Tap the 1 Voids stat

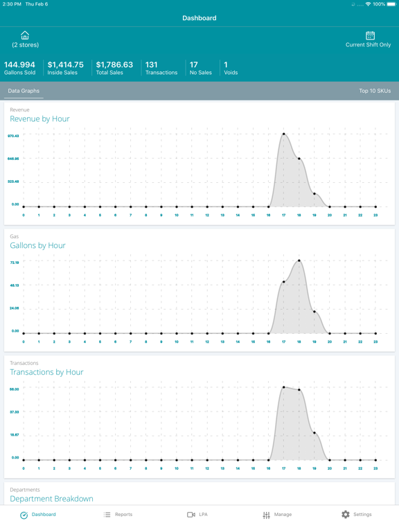point(231,68)
